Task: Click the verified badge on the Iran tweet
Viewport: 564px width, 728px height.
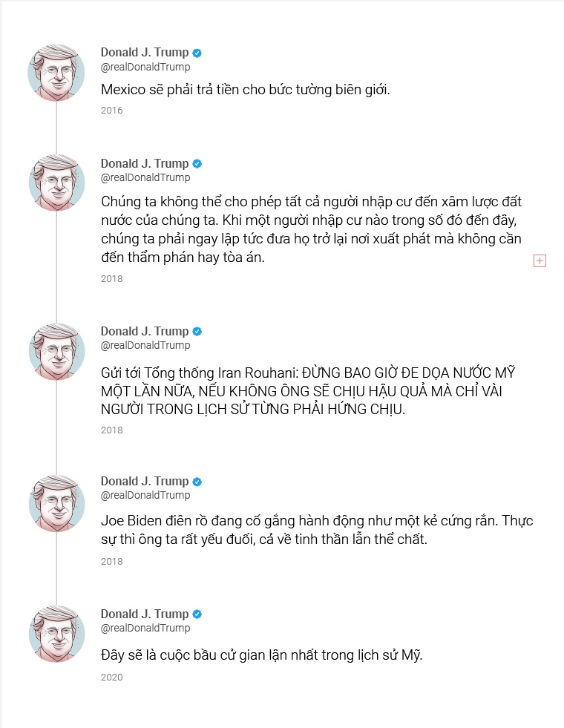Action: click(197, 332)
